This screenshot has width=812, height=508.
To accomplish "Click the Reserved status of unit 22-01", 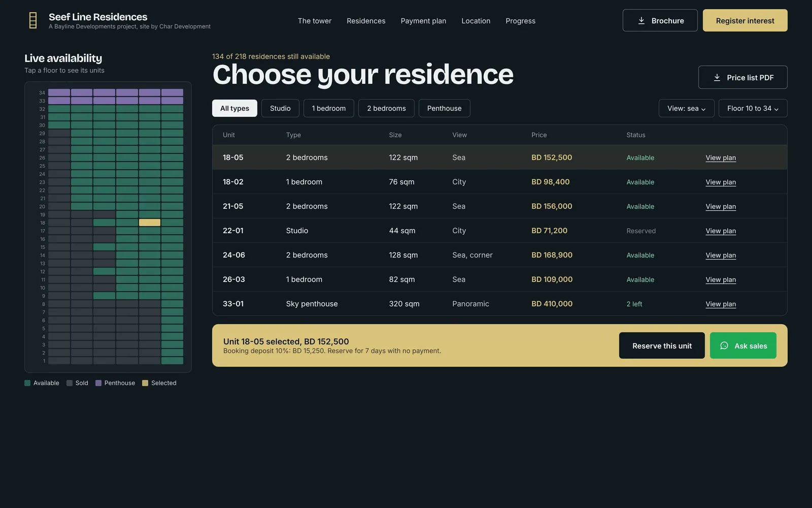I will coord(641,231).
